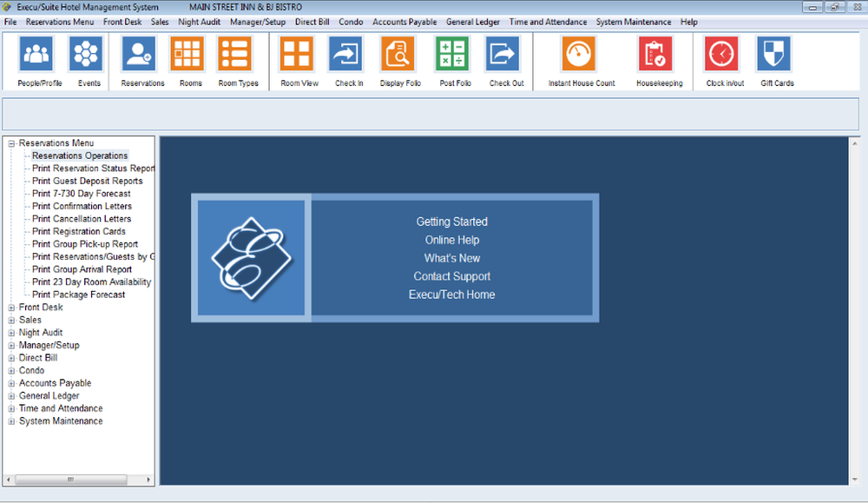Click the Execu/Suite logo tile
The image size is (868, 503).
251,258
